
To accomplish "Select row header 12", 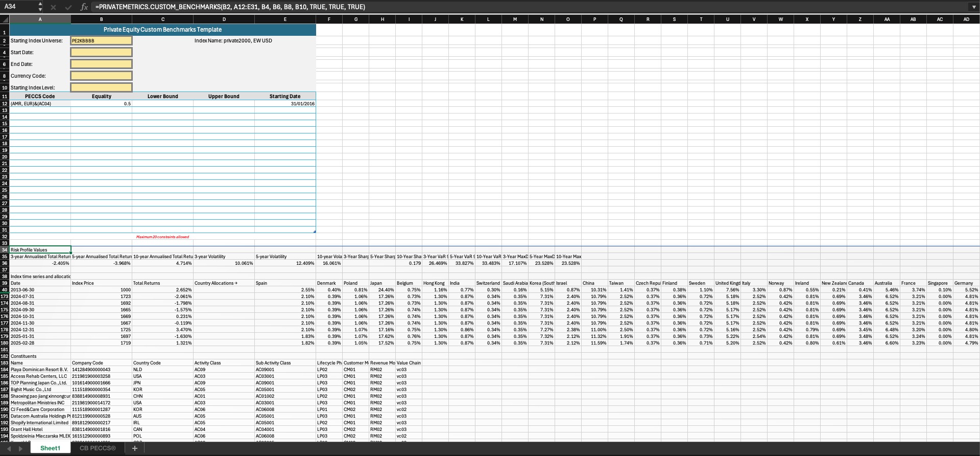I will pos(5,104).
